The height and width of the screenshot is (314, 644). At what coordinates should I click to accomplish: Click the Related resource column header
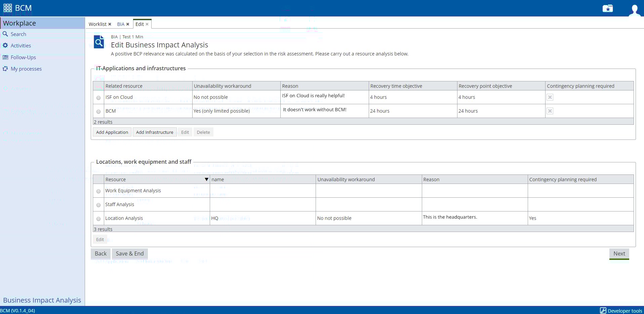pyautogui.click(x=148, y=86)
